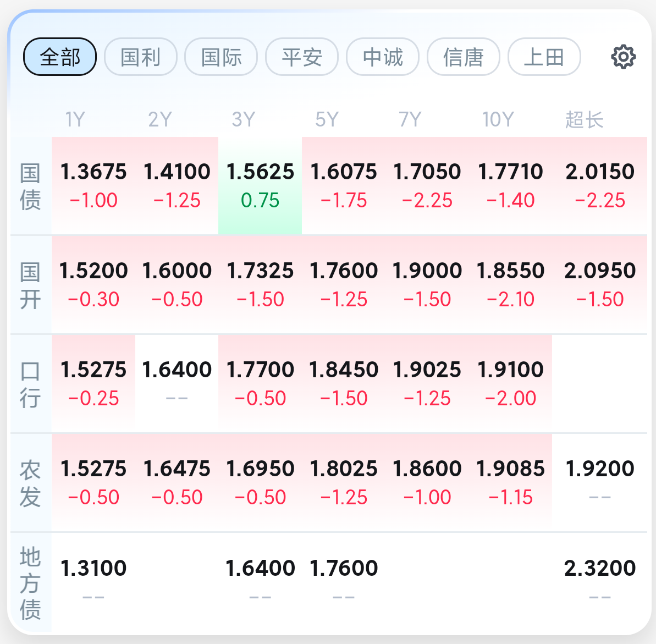Select the 信唐 tab
Viewport: 656px width, 644px height.
tap(464, 57)
